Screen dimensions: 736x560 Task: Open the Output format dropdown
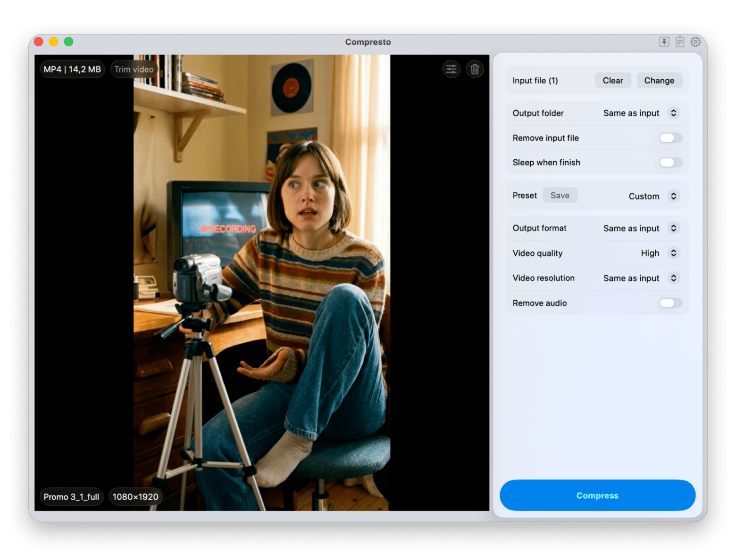[641, 228]
